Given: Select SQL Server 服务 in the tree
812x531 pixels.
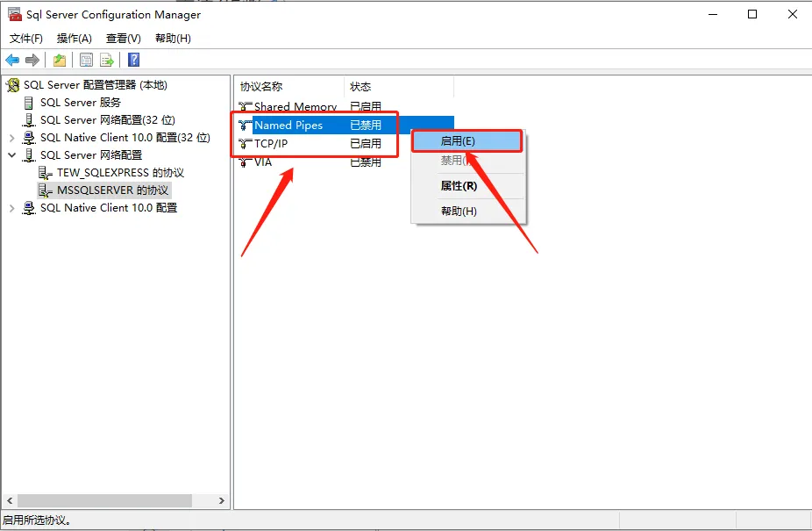Looking at the screenshot, I should 81,103.
